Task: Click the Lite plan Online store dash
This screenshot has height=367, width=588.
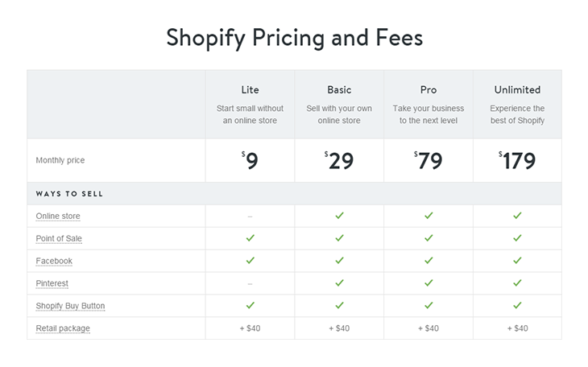Action: (250, 216)
